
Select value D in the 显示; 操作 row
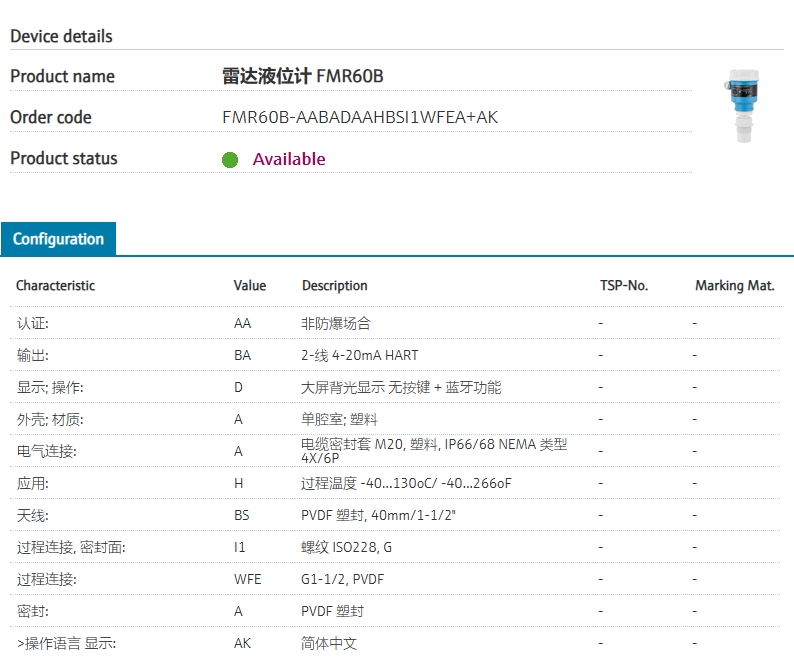coord(239,387)
